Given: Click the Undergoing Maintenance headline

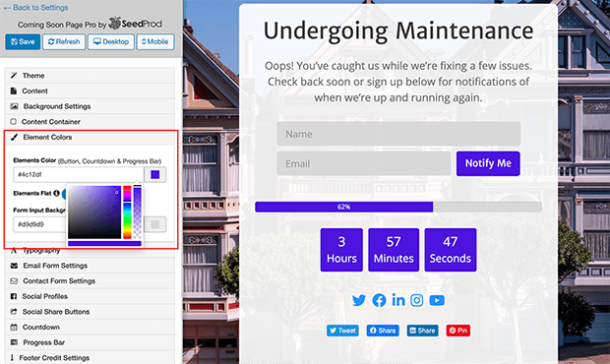Looking at the screenshot, I should coord(398,30).
